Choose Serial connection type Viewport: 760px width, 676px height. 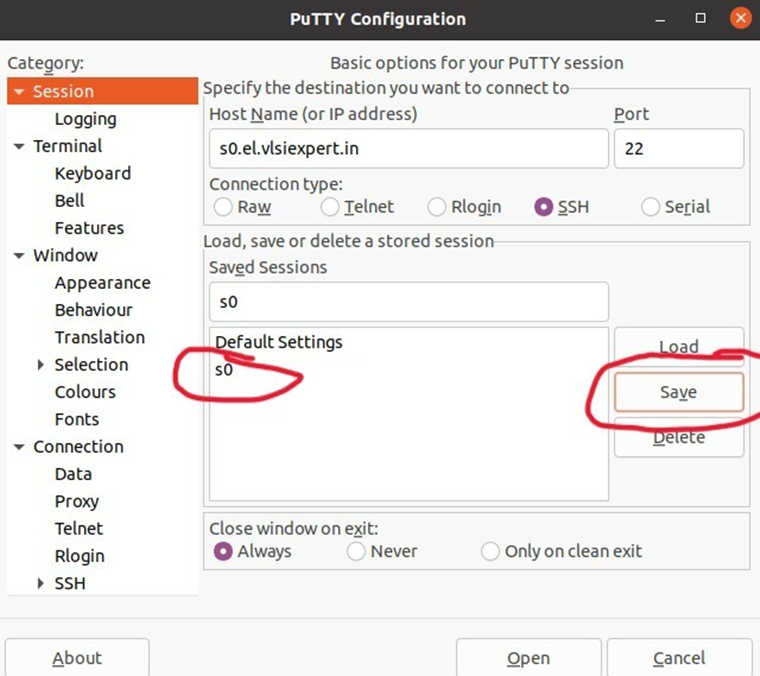point(650,207)
